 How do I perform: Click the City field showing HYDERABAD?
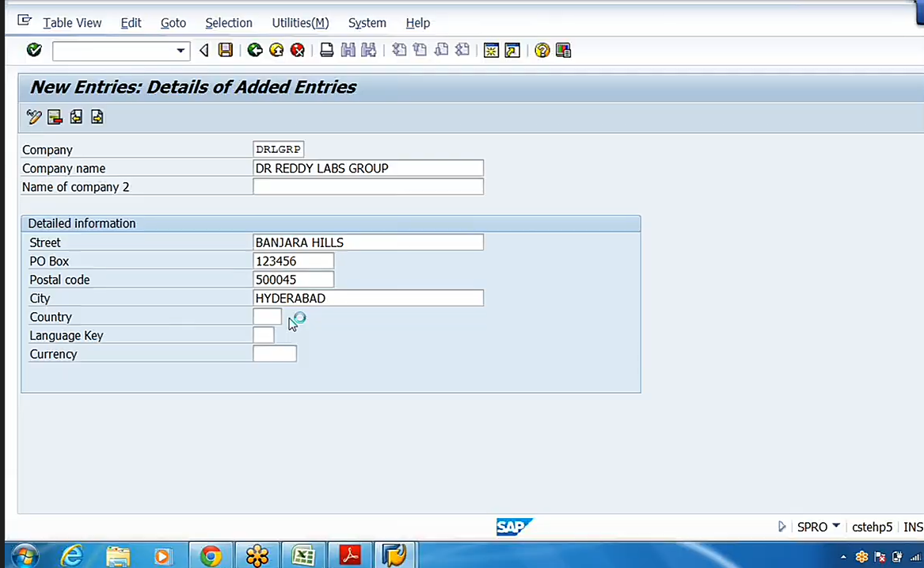(368, 298)
